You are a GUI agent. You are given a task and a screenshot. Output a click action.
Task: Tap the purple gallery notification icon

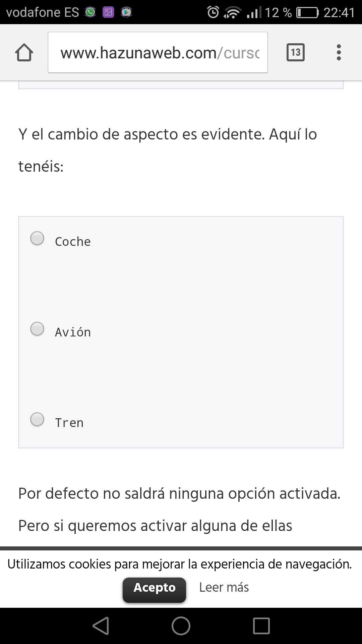pyautogui.click(x=108, y=12)
